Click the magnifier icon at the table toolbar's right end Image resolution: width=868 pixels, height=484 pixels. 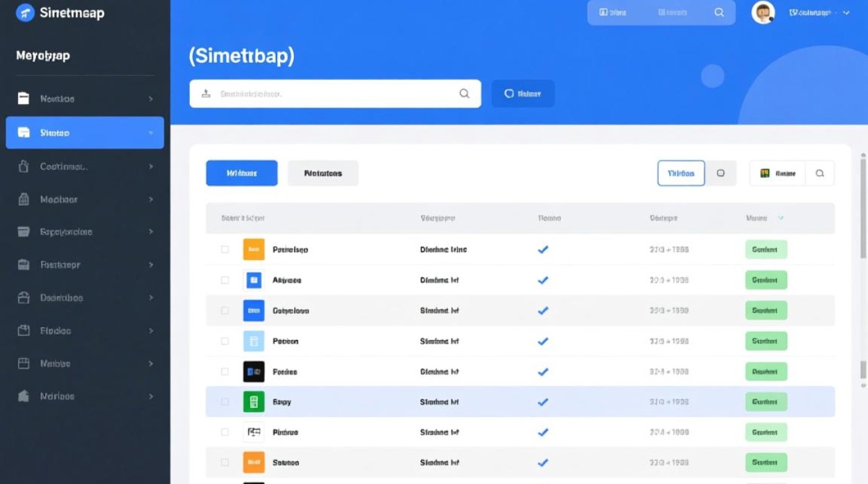[820, 173]
